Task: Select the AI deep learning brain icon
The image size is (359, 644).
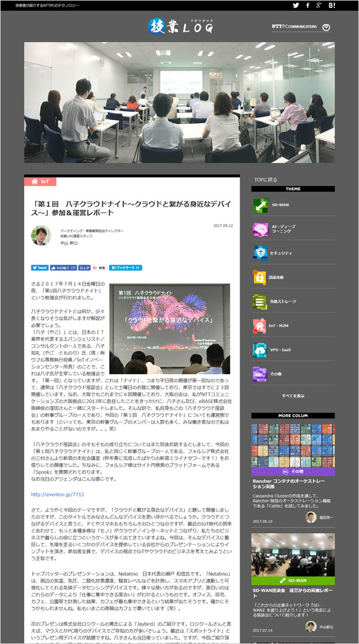Action: click(x=261, y=229)
